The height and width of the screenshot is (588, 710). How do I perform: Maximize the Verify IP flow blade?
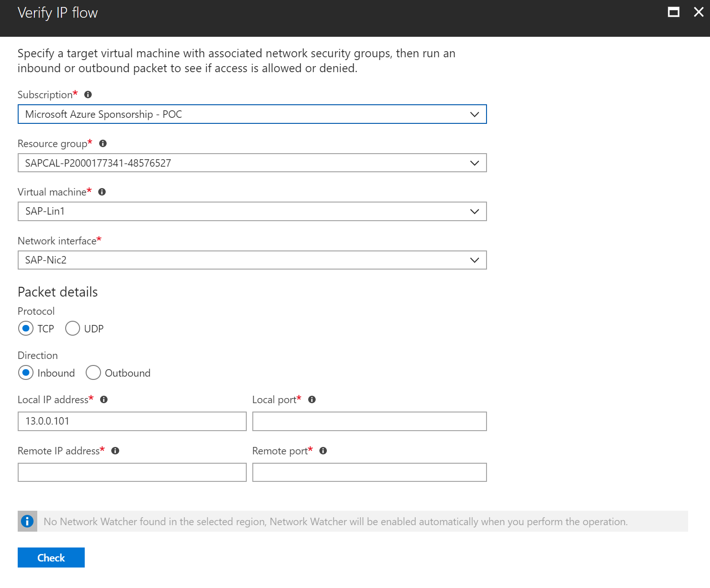(674, 12)
